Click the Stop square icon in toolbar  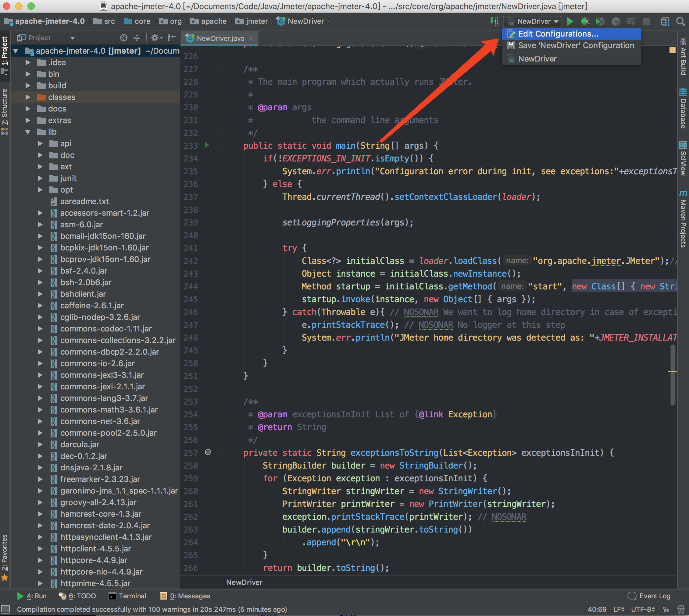[646, 21]
